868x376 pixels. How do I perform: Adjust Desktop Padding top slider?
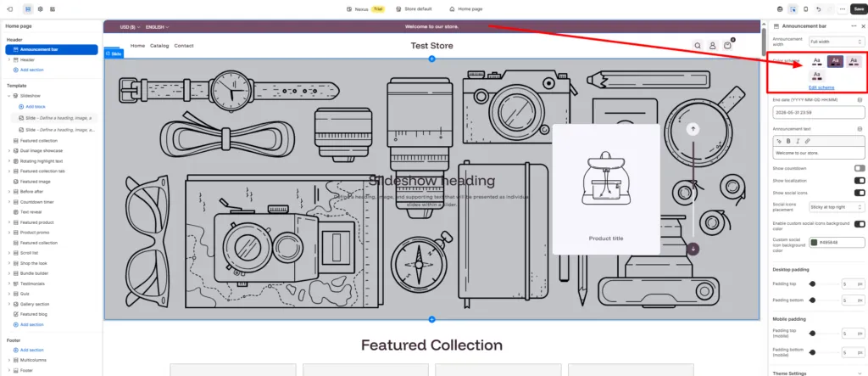pyautogui.click(x=812, y=283)
